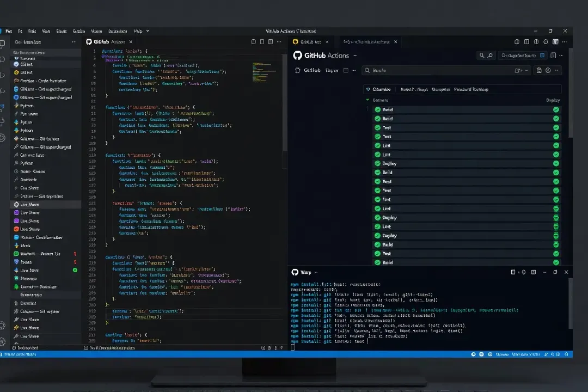Click the GitHub label in the Actions sub-toolbar
This screenshot has width=588, height=392.
312,70
